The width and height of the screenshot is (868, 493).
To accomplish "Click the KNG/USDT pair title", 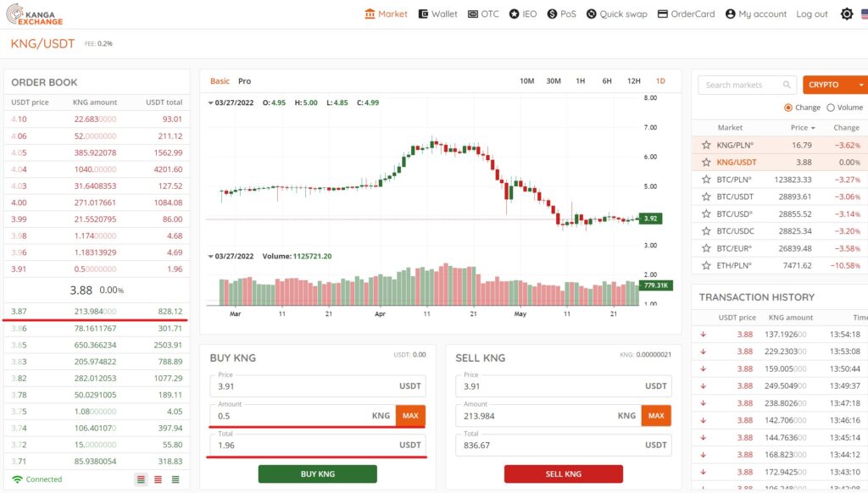I will [x=42, y=44].
